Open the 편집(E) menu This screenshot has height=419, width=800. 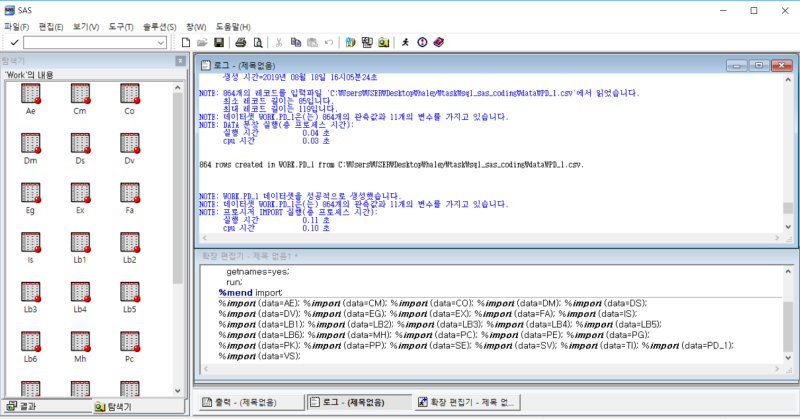click(51, 27)
